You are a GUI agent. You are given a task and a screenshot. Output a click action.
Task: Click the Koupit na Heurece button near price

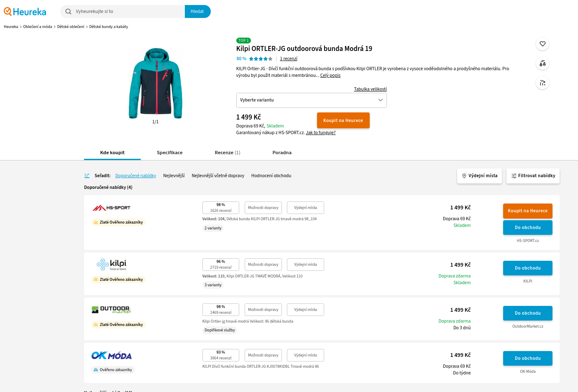click(x=343, y=120)
